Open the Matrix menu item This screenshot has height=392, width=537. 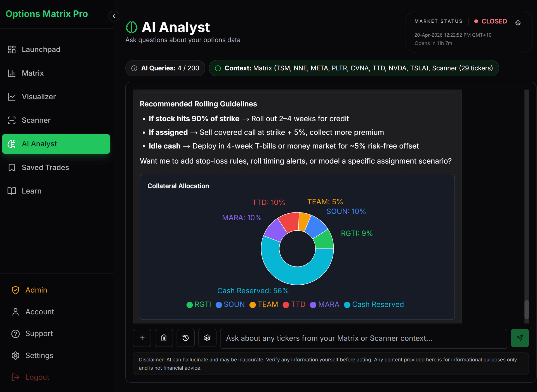(x=56, y=73)
